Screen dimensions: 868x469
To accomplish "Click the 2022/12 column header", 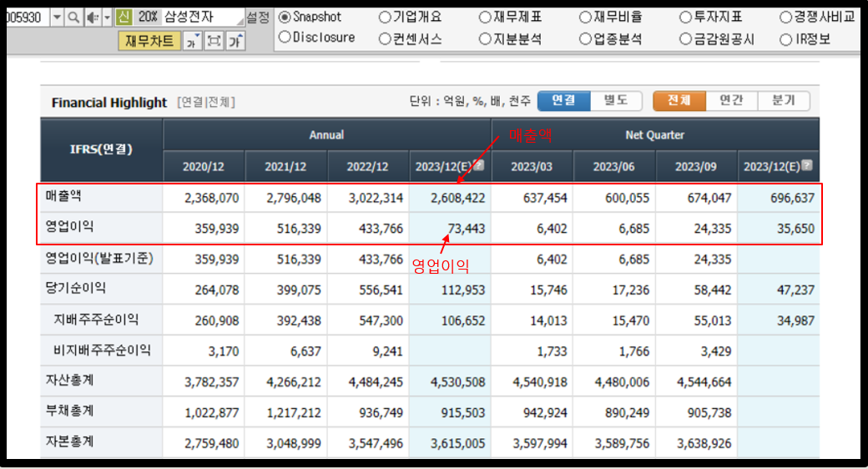I will tap(367, 167).
